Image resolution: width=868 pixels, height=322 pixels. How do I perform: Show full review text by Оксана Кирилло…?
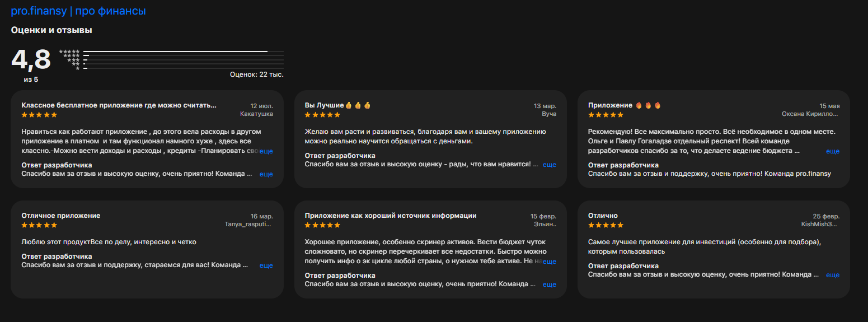tap(833, 151)
